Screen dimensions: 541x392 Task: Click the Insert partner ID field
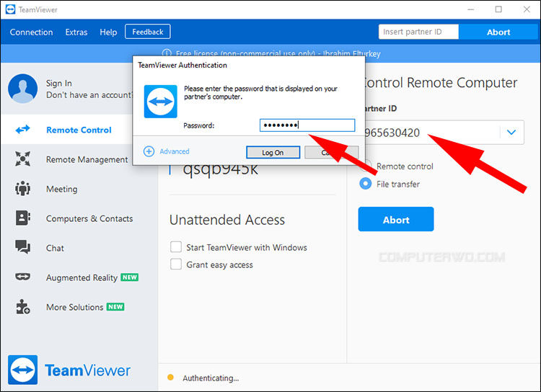418,32
